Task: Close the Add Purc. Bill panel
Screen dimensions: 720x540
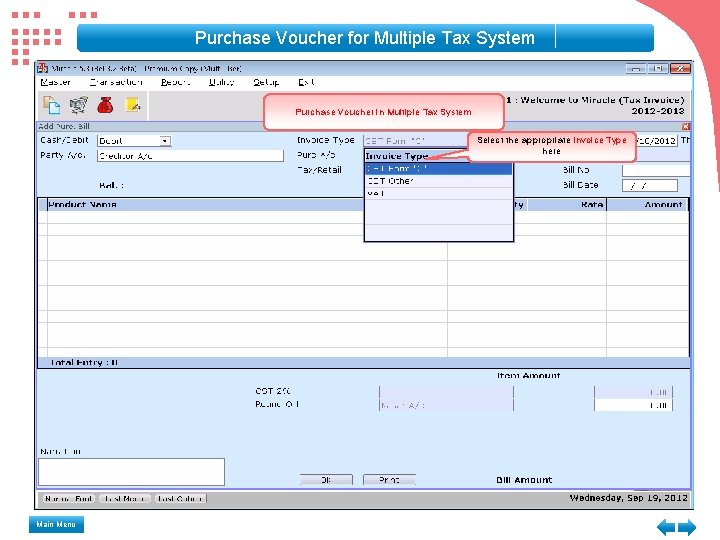Action: (x=685, y=126)
